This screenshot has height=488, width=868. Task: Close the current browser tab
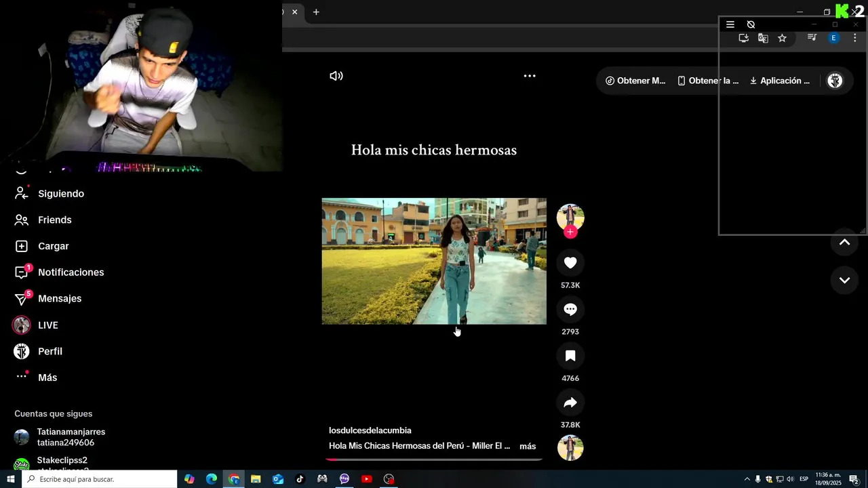(294, 12)
